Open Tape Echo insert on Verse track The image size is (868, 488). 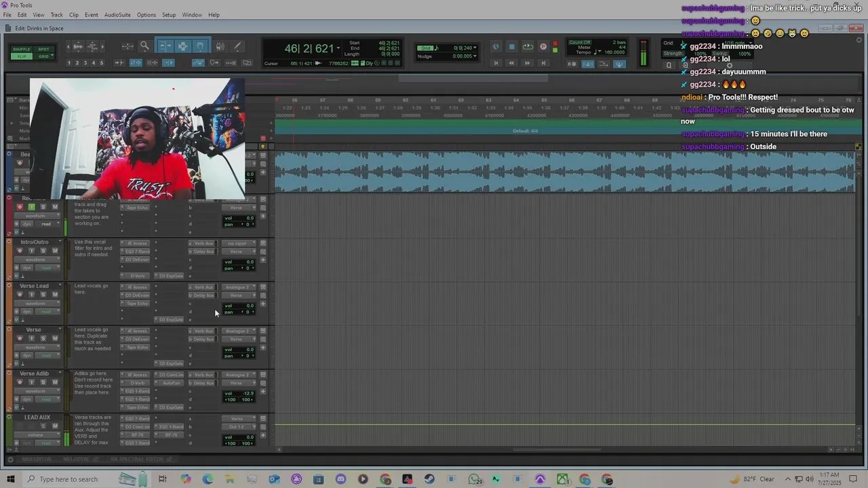click(138, 348)
